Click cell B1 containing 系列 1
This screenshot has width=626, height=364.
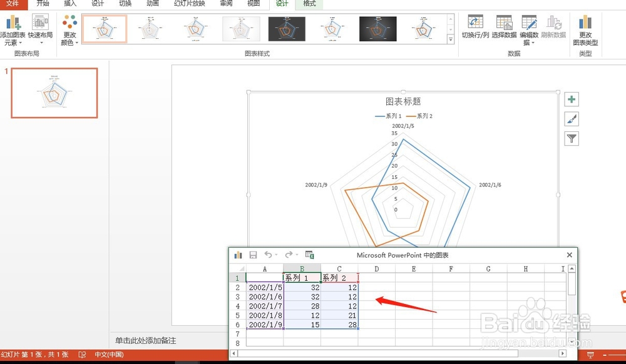point(302,278)
